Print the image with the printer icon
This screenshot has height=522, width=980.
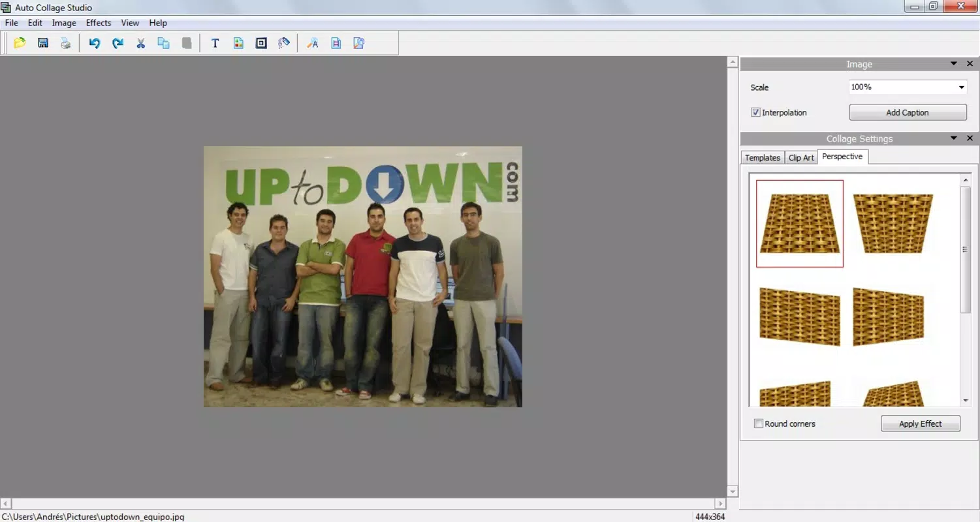coord(65,43)
